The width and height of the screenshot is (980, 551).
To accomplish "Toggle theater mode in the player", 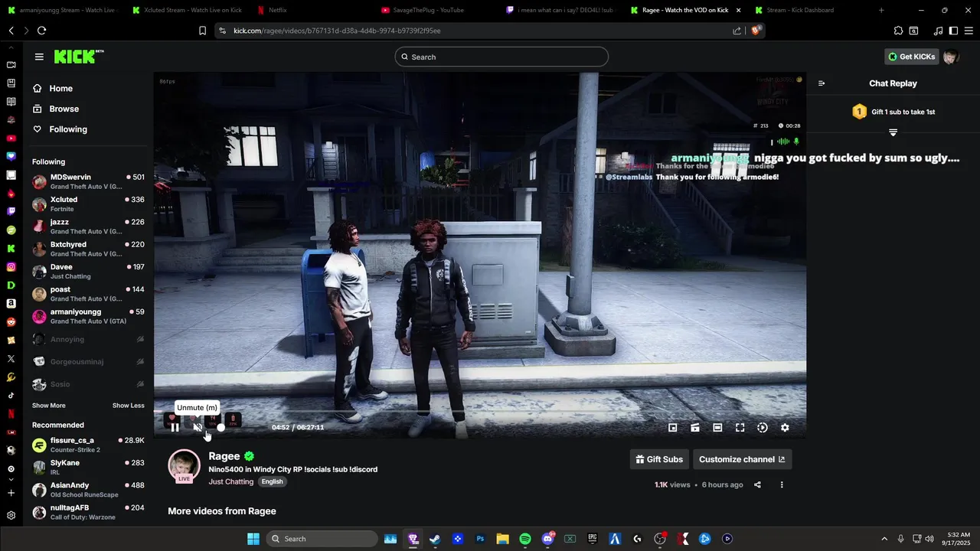I will [x=717, y=428].
